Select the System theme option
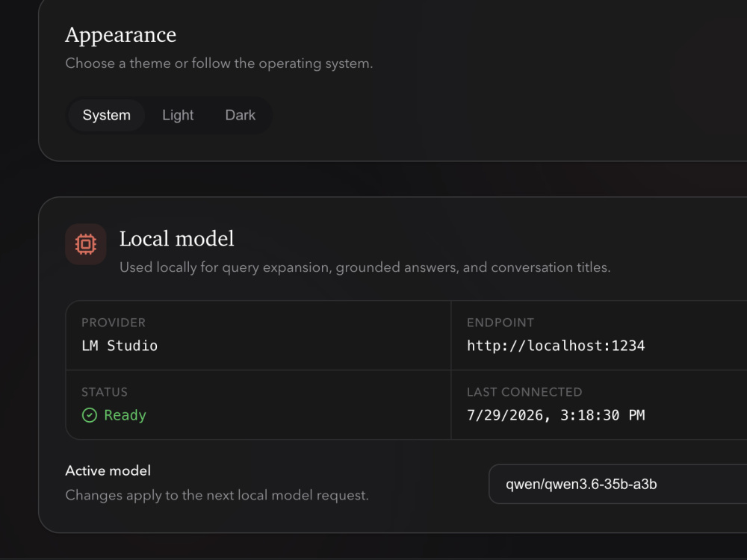Viewport: 747px width, 560px height. [x=106, y=115]
